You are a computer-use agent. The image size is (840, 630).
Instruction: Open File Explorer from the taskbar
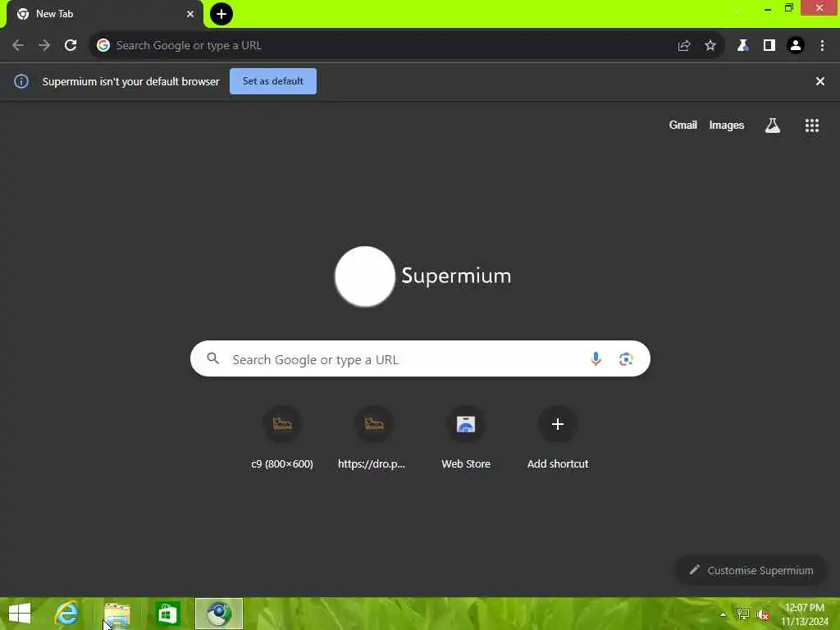coord(117,614)
